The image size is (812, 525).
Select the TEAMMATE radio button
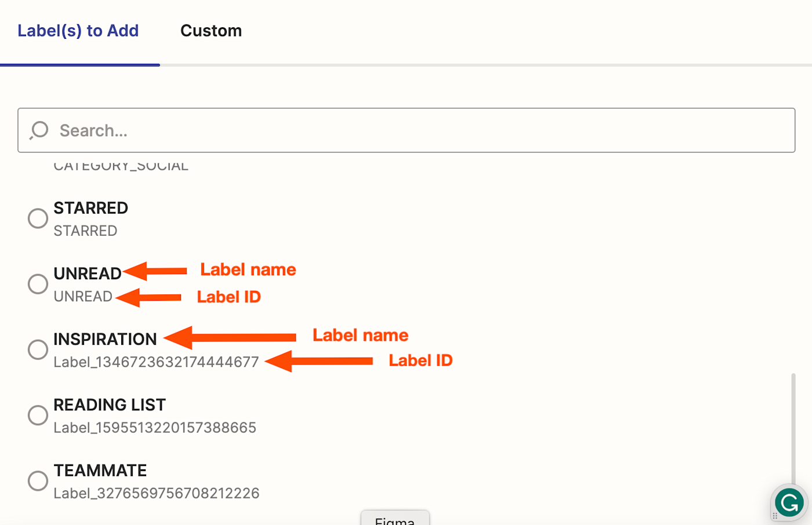[x=38, y=480]
